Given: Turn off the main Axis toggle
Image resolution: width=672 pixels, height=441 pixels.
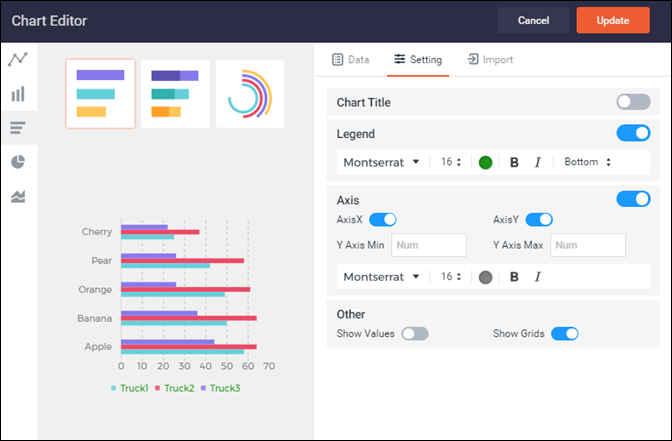Looking at the screenshot, I should tap(633, 199).
